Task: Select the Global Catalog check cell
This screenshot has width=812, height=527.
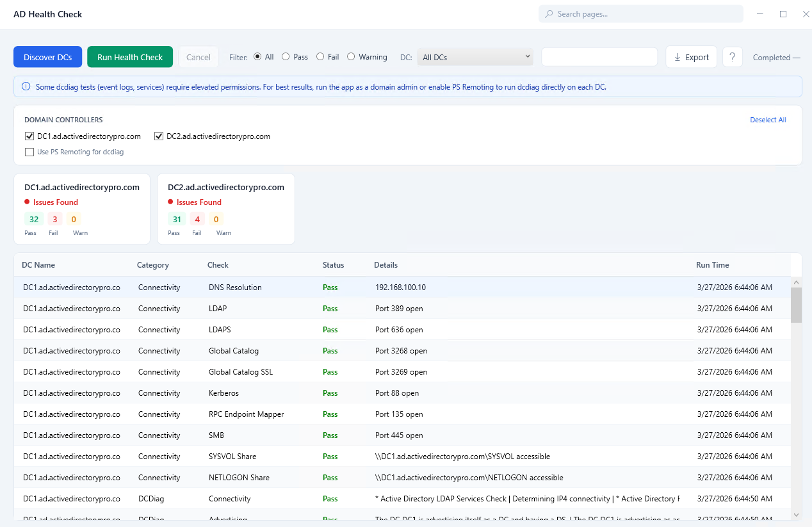Action: [234, 350]
